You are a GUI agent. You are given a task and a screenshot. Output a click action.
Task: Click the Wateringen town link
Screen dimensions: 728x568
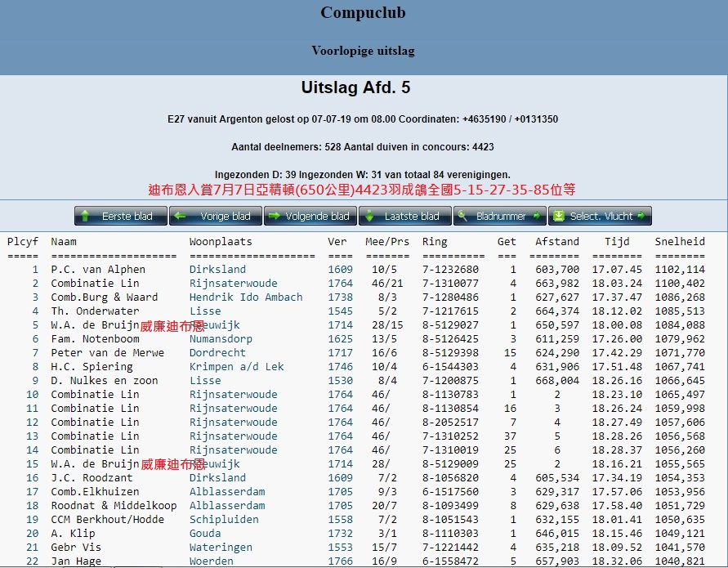221,548
